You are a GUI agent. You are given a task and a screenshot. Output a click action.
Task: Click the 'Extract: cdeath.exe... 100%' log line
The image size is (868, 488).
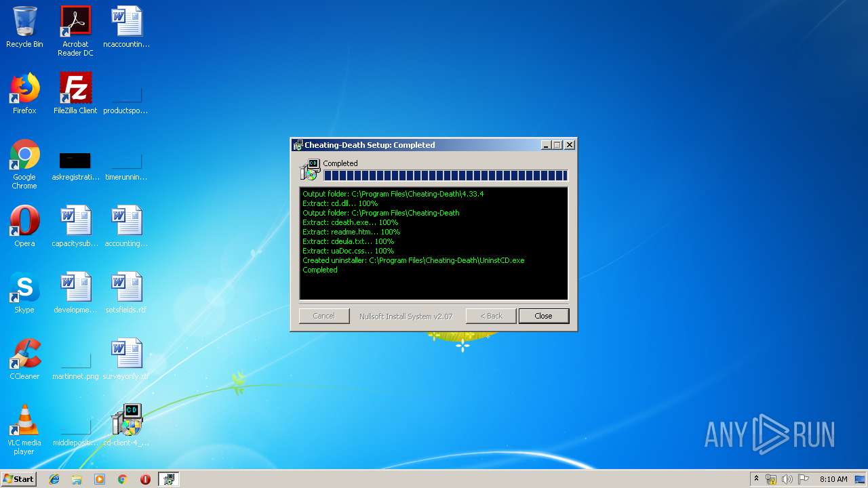[350, 222]
